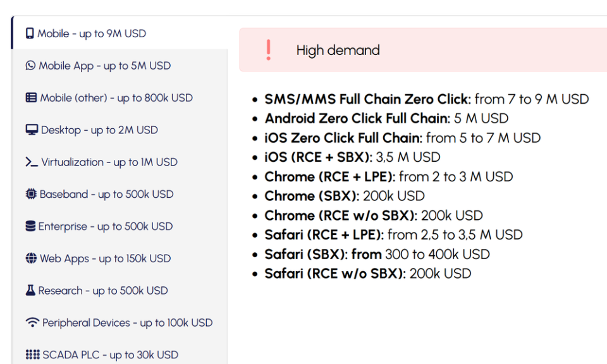Click the WhatsApp icon for Mobile App
This screenshot has height=364, width=607.
tap(30, 66)
